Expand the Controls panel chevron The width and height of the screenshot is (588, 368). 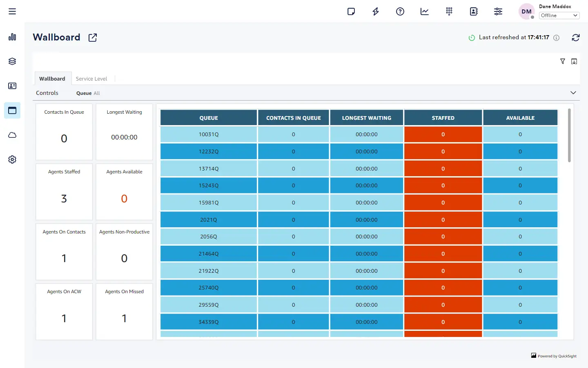click(573, 93)
